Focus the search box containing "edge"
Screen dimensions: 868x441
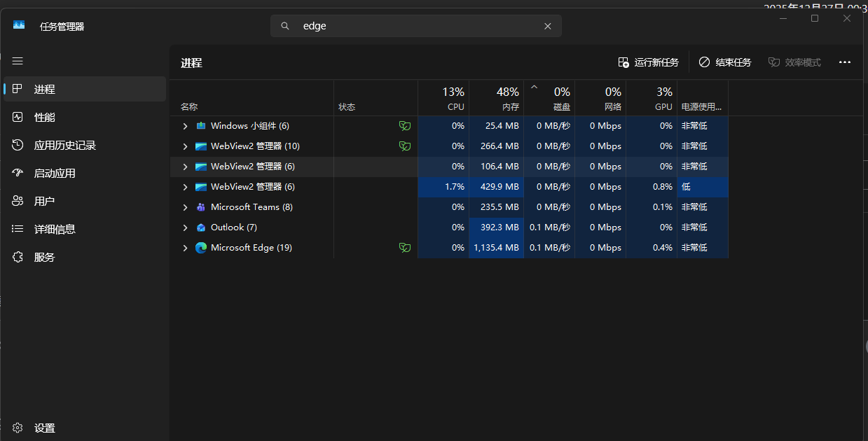coord(416,26)
